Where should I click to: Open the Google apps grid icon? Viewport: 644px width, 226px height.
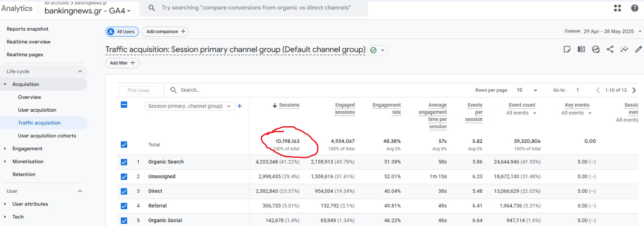click(618, 8)
